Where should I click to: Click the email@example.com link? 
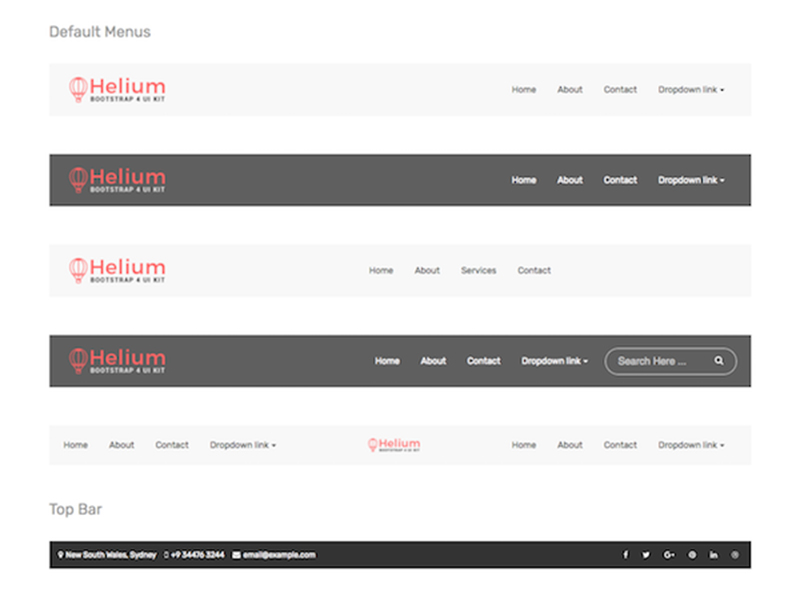(x=279, y=555)
